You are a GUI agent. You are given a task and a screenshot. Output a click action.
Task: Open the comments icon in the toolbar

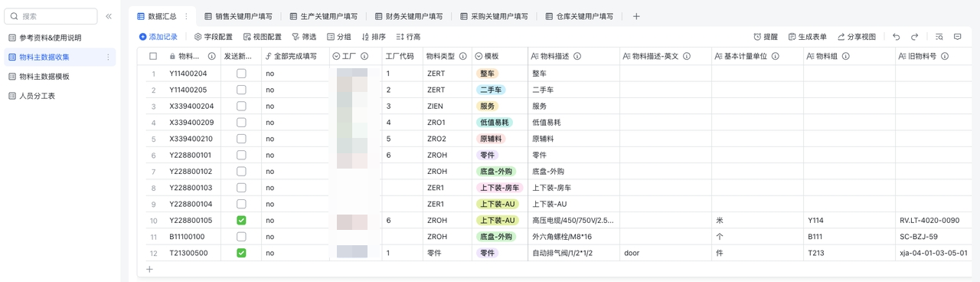[958, 37]
